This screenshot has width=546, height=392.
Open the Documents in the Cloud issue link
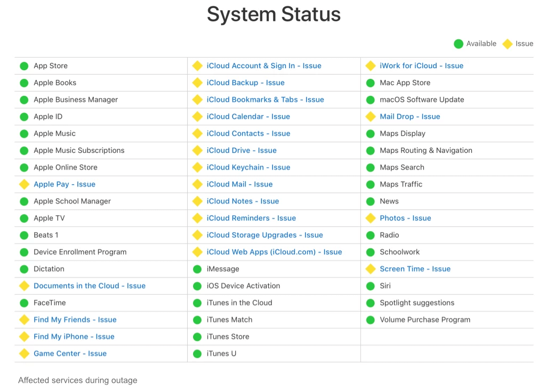[90, 286]
